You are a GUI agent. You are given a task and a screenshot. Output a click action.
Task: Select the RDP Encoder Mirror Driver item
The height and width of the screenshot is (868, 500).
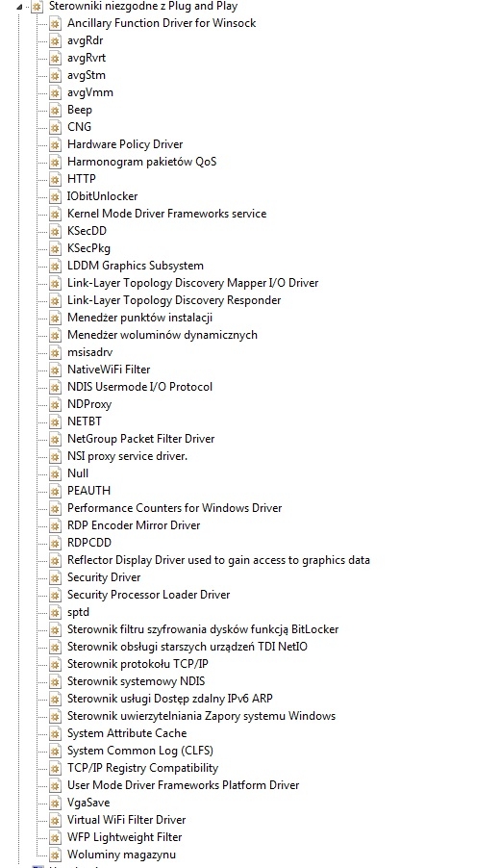(134, 525)
